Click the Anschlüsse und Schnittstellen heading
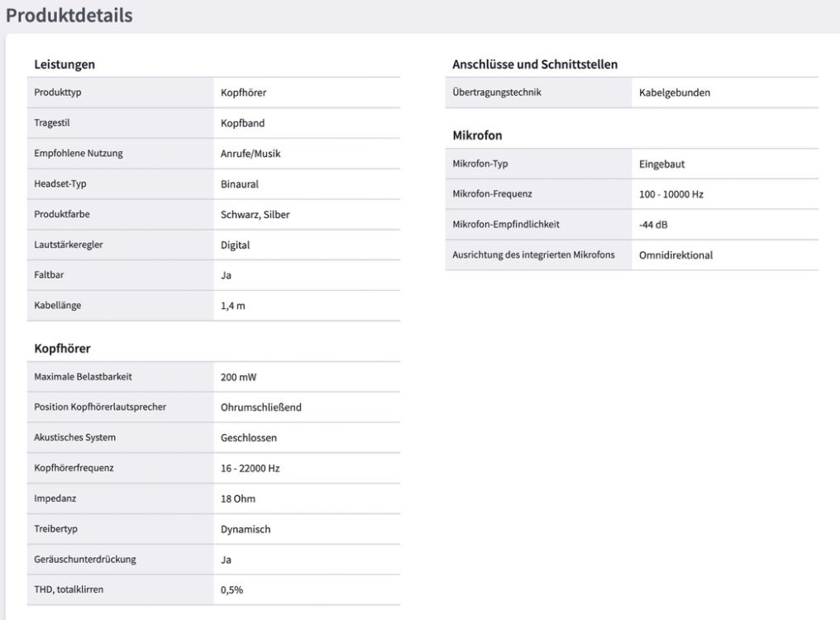 coord(535,64)
